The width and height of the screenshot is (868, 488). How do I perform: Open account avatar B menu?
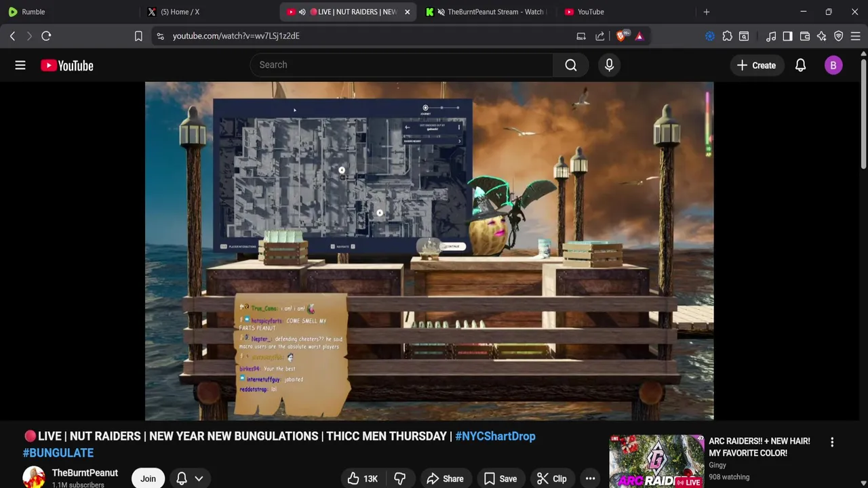[x=833, y=65]
